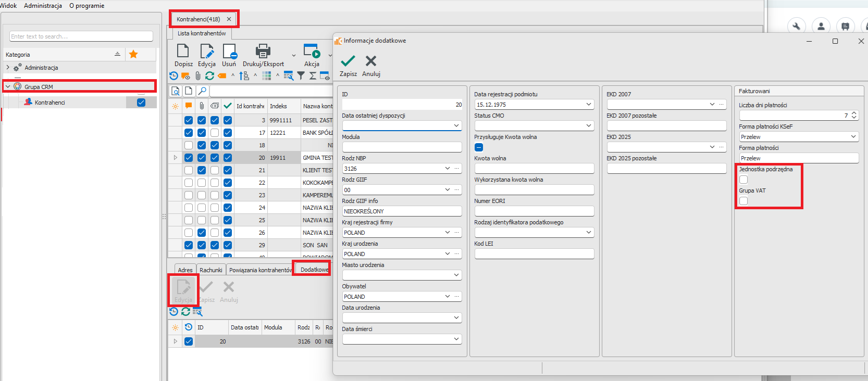Tick the Grupa VAT checkbox
Screen dimensions: 868x381
(743, 201)
